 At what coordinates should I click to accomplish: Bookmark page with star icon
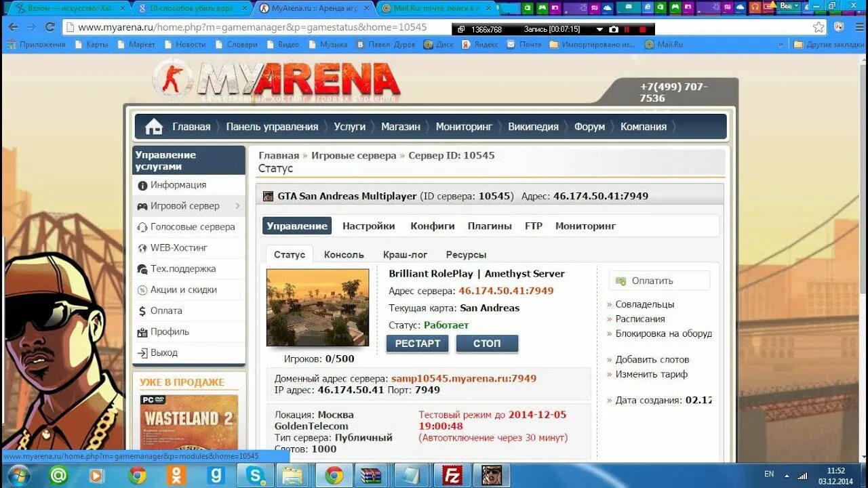[819, 27]
